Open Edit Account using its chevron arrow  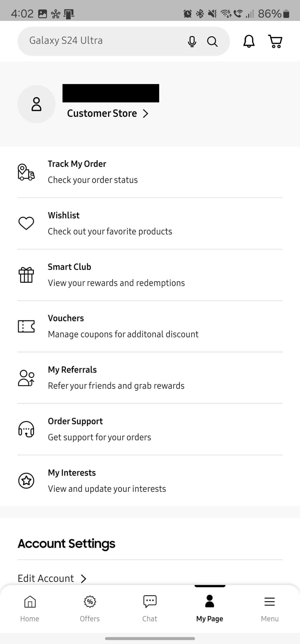pyautogui.click(x=83, y=579)
